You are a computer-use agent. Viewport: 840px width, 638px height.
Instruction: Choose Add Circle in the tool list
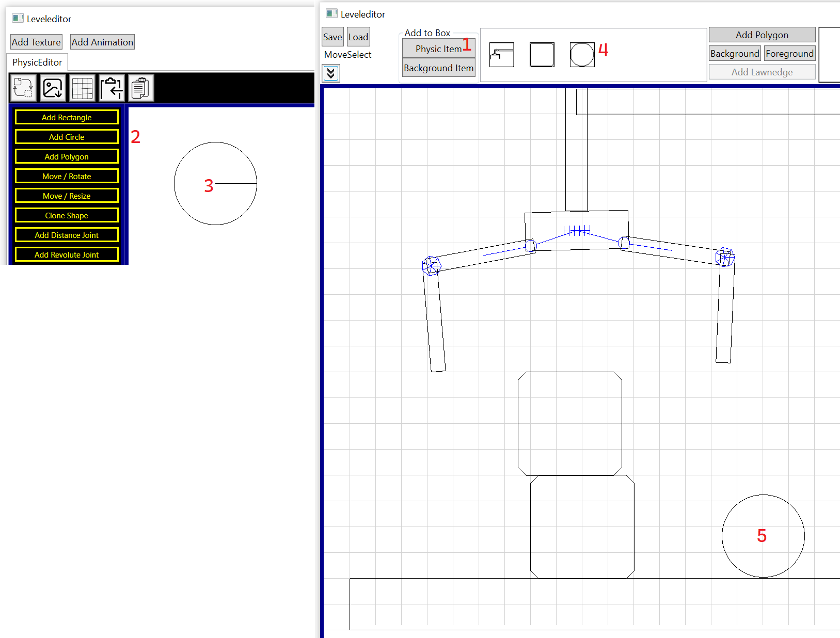click(67, 137)
